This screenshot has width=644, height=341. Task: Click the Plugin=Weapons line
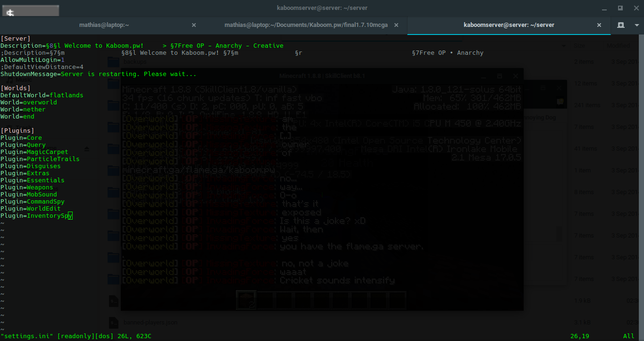click(27, 188)
